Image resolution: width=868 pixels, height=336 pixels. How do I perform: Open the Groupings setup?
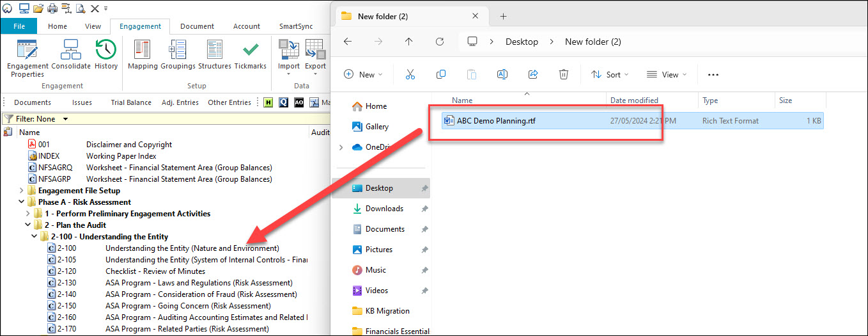(x=178, y=54)
